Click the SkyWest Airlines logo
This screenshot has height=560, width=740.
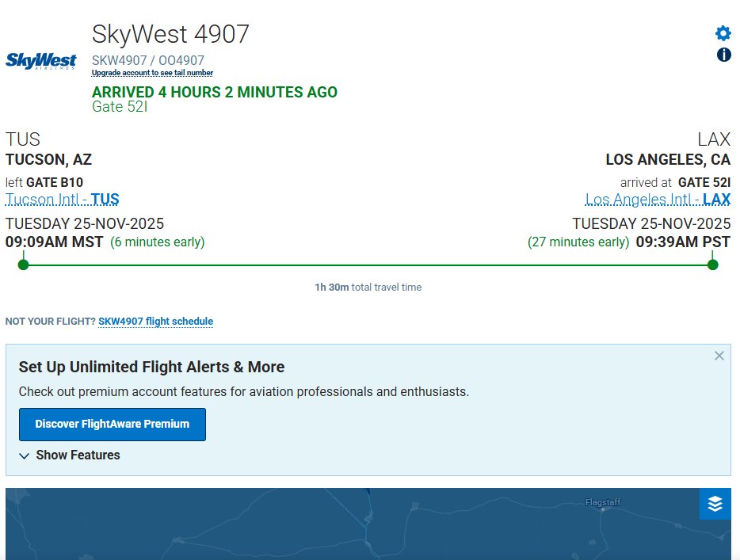(x=40, y=61)
